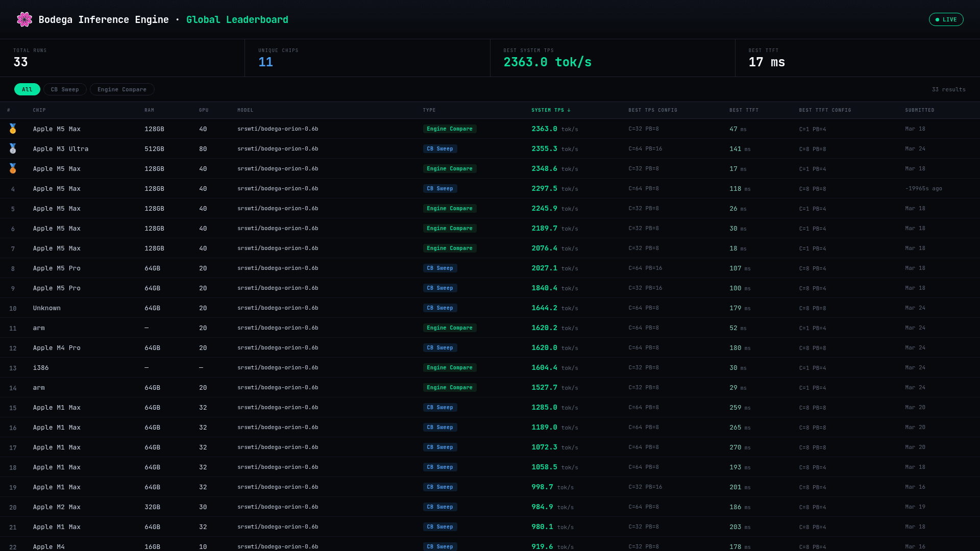Click the bronze medal rank icon

tap(13, 168)
